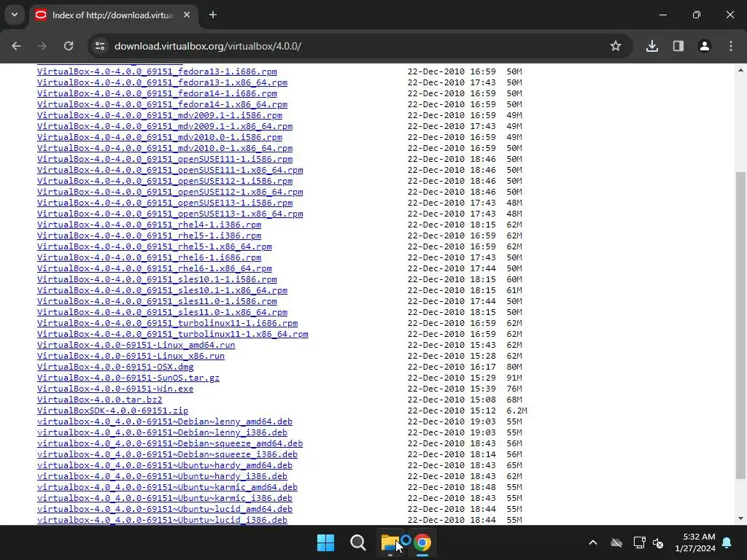Click the browser forward arrow
747x560 pixels.
[42, 46]
